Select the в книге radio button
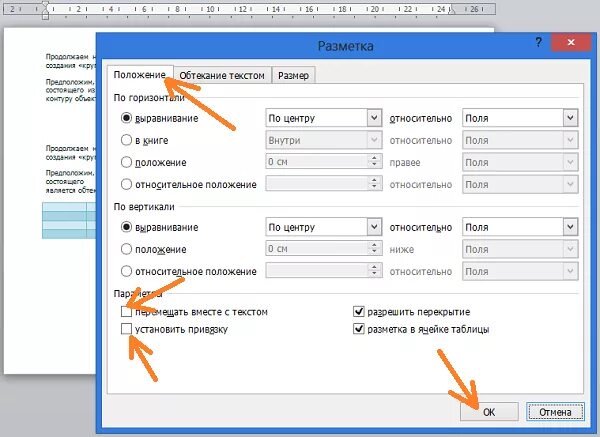This screenshot has height=437, width=600. 126,140
